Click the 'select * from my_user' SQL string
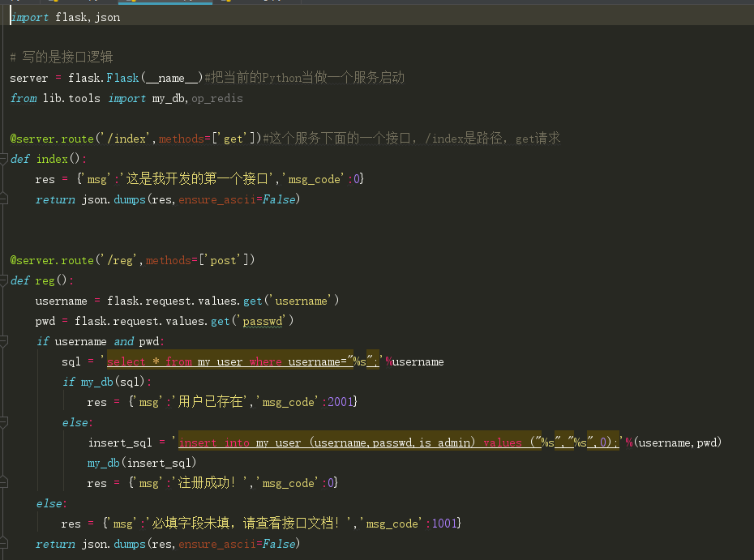 coord(243,361)
